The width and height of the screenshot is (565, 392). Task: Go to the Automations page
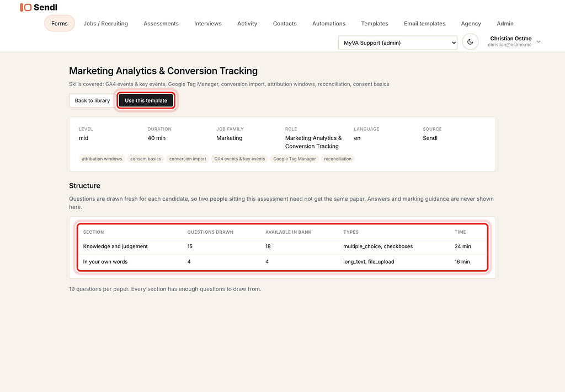(329, 23)
